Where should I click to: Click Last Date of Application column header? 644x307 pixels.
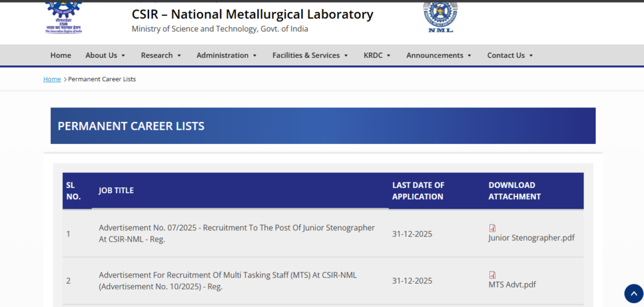click(x=418, y=191)
